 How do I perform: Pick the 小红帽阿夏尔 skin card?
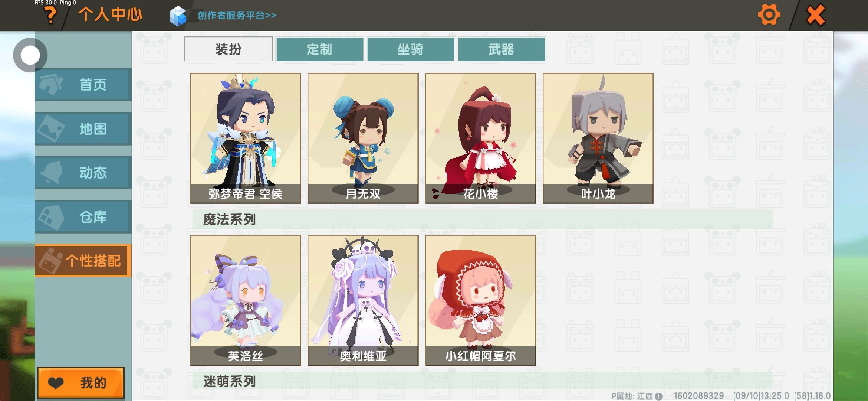click(x=481, y=300)
